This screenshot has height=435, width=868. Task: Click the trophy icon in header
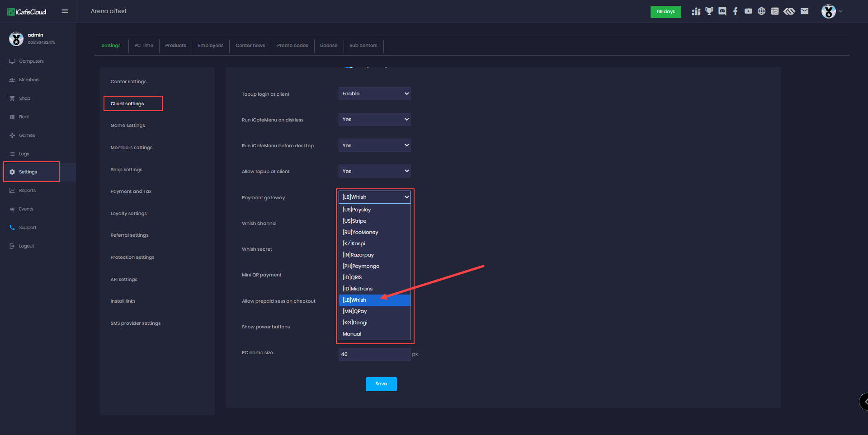709,11
